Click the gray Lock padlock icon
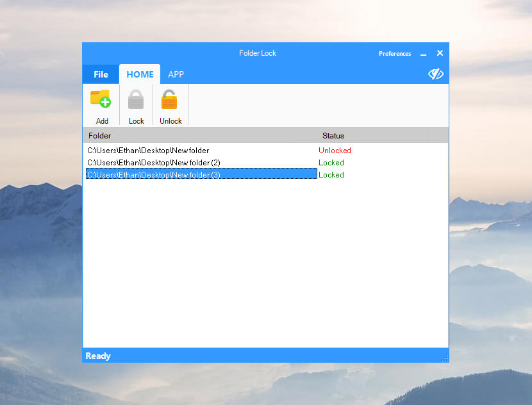This screenshot has height=405, width=532. click(x=136, y=99)
